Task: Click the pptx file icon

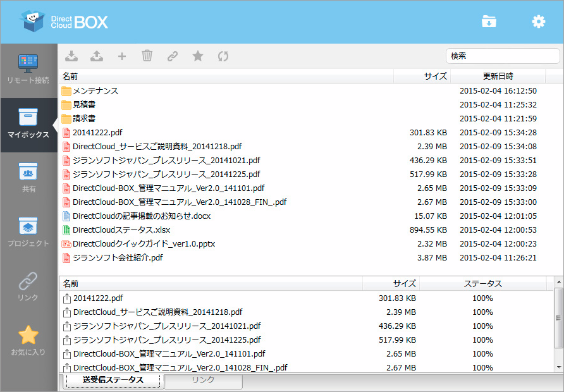Action: [x=66, y=244]
